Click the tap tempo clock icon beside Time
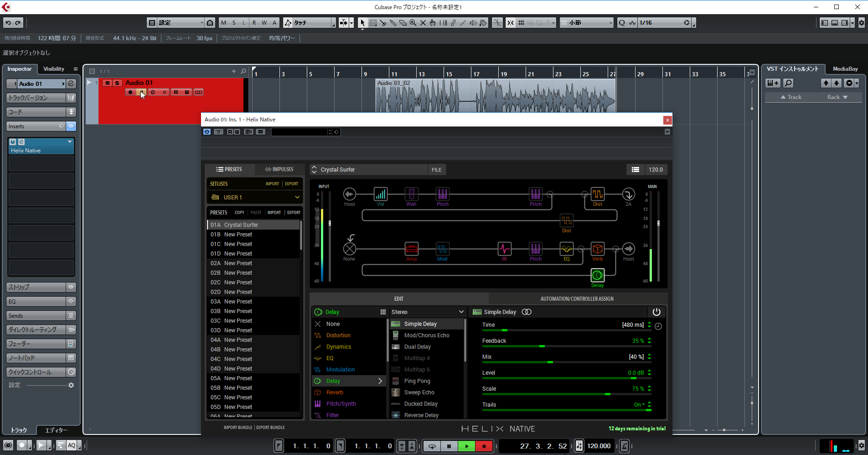 658,326
